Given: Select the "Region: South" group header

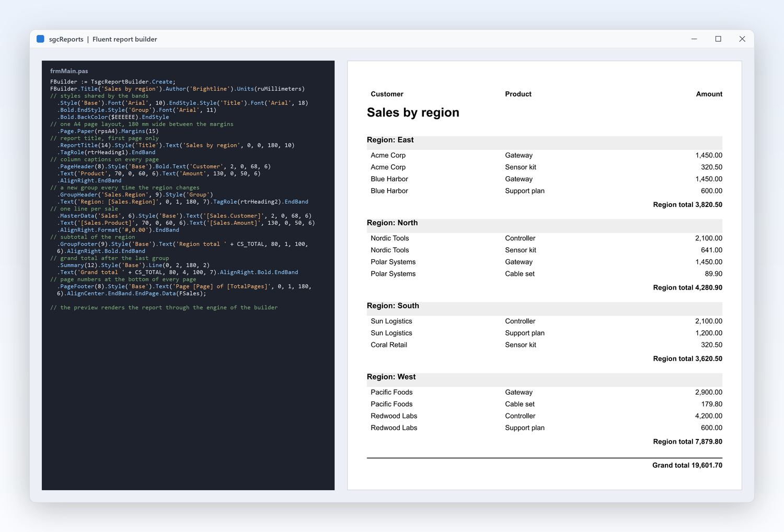Looking at the screenshot, I should click(545, 308).
